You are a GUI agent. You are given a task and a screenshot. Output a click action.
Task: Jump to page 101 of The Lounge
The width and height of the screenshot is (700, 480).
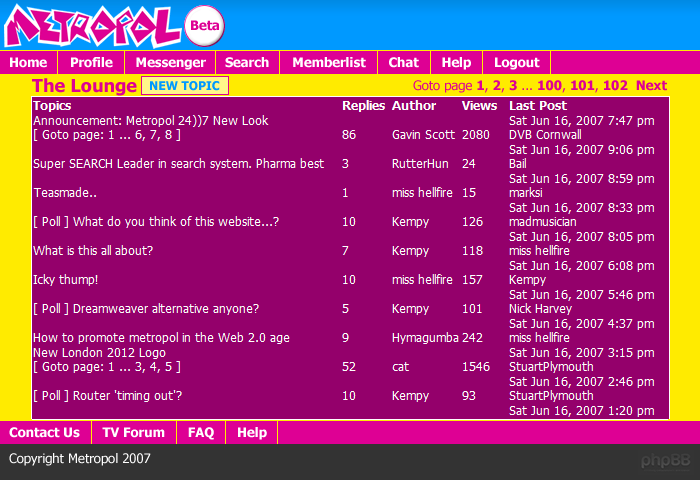[x=583, y=85]
